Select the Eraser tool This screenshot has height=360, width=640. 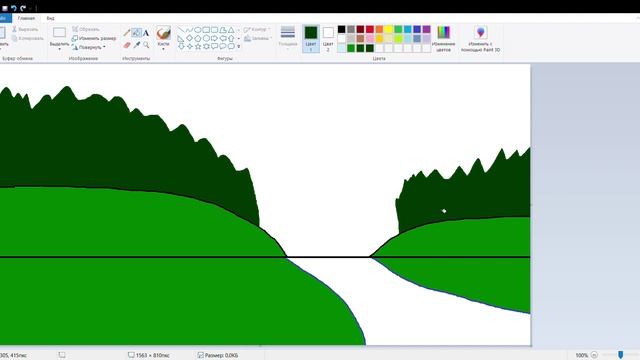[127, 45]
